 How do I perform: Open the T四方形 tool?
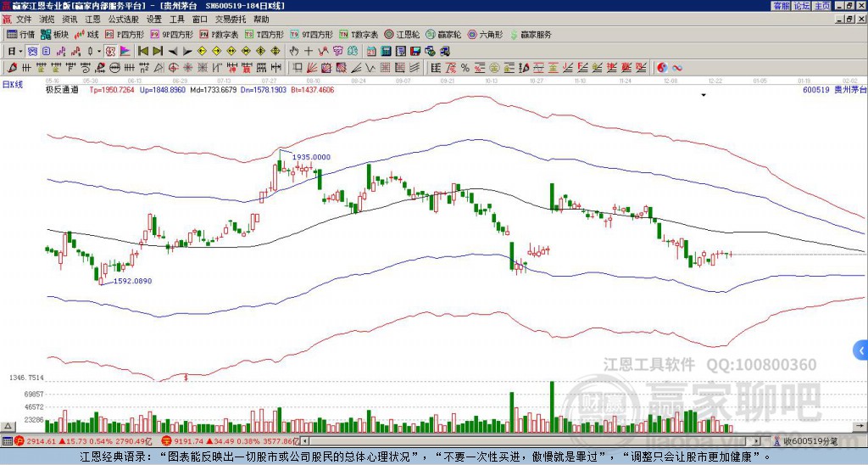(x=264, y=34)
